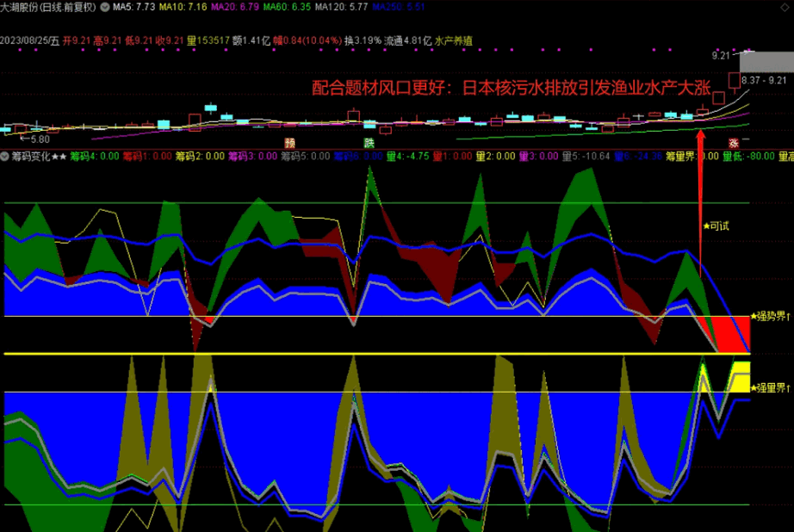Select the MA120: 5.77 label
This screenshot has height=532, width=794.
tap(341, 7)
